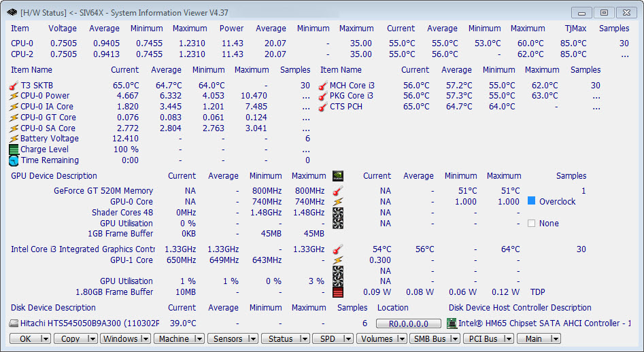Click the T3 SKTB thermometer icon

click(x=14, y=86)
